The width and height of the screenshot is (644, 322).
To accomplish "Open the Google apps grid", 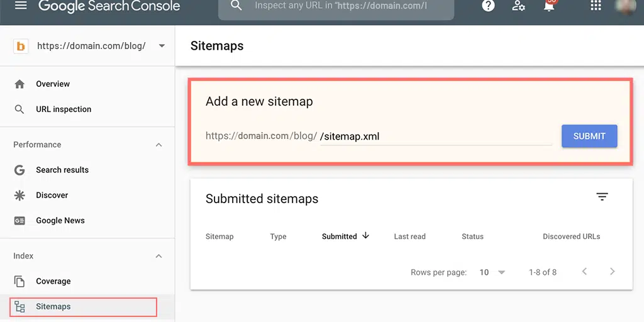I will (x=596, y=5).
